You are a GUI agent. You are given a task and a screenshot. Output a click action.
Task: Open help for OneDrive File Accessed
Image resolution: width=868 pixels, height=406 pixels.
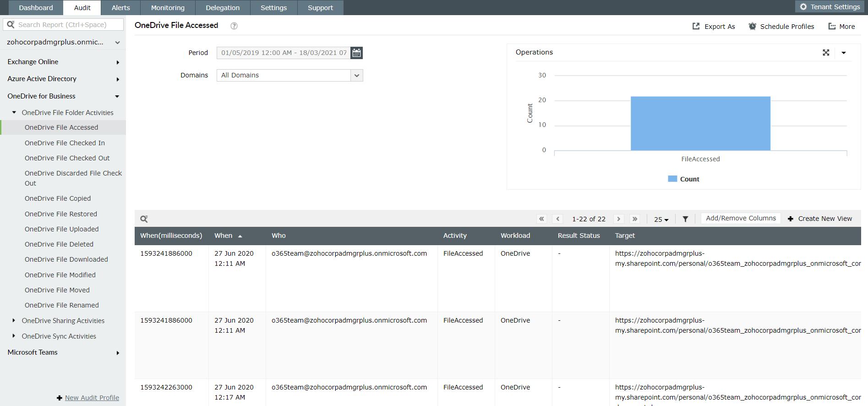coord(234,26)
